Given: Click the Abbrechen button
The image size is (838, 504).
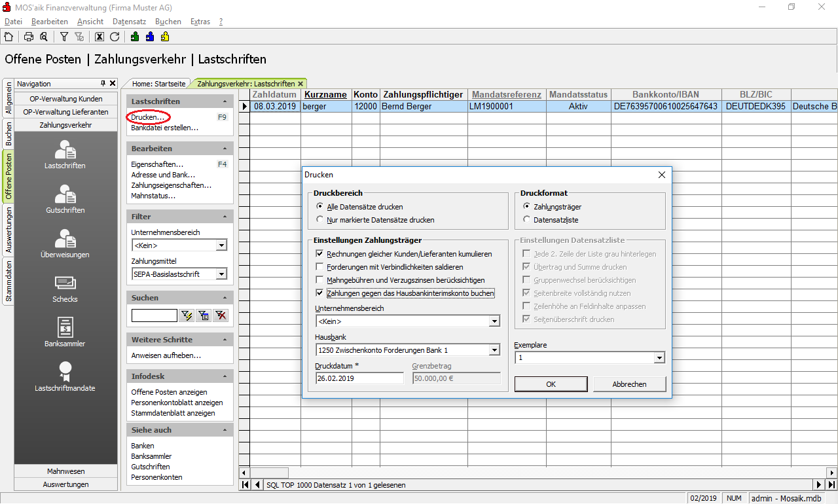Looking at the screenshot, I should point(629,384).
